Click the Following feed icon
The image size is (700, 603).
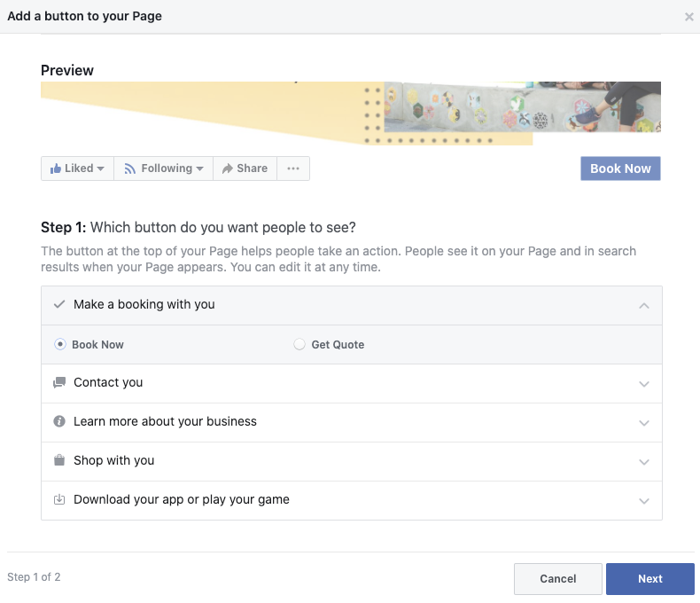pos(129,168)
